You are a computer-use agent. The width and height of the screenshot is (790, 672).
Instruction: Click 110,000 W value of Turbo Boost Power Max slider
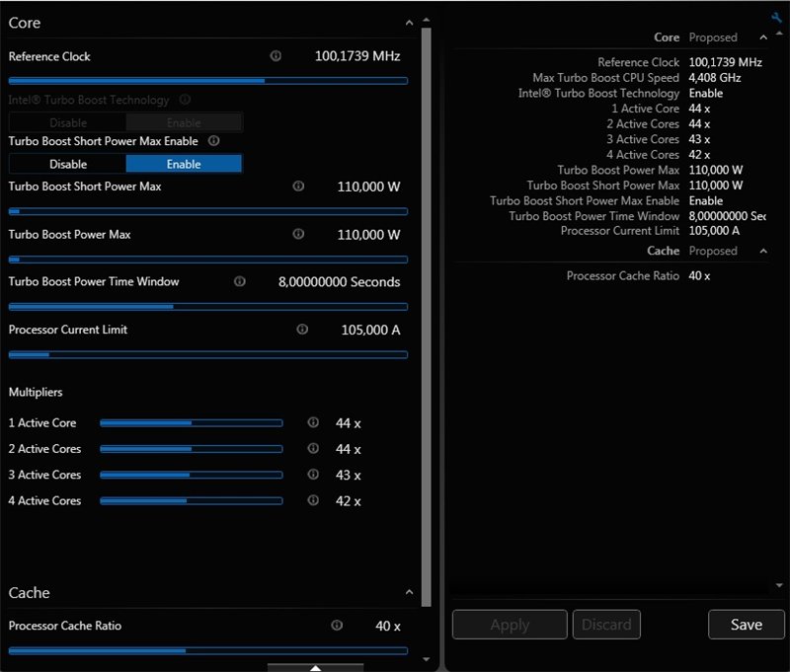(x=368, y=235)
